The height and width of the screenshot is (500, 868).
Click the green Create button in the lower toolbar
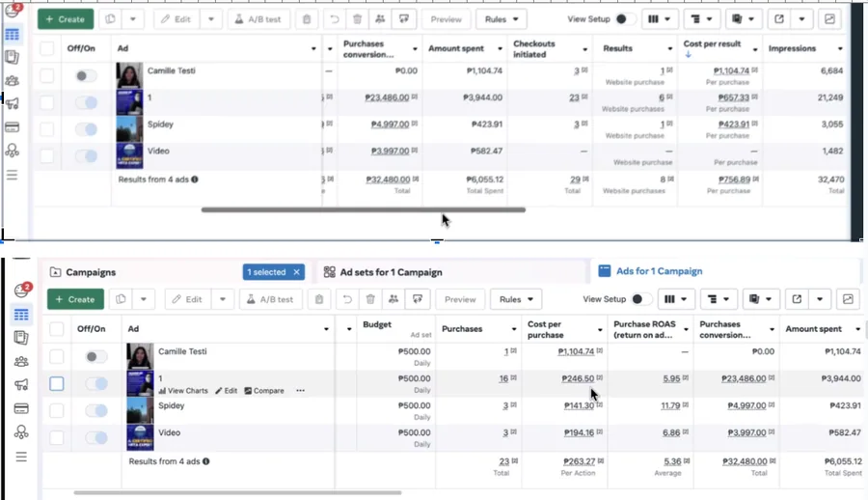(76, 299)
